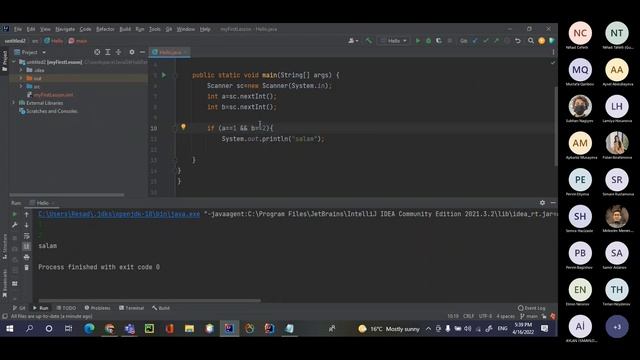Expand the src folder in project tree
The height and width of the screenshot is (360, 640).
tap(21, 87)
